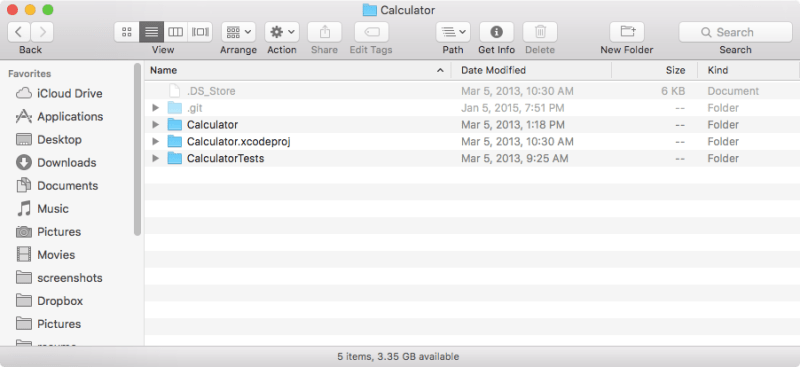Screen dimensions: 800x367
Task: Create a New Folder
Action: [627, 32]
